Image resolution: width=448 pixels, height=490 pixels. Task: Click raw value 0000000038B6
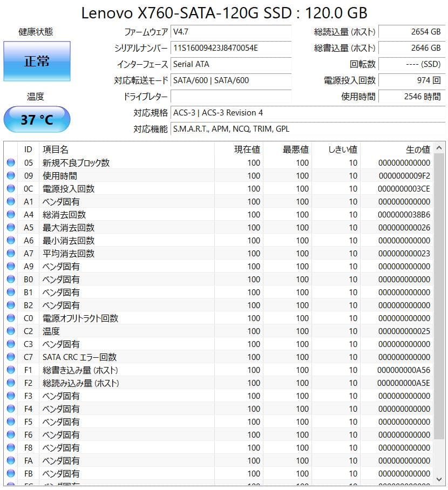404,215
